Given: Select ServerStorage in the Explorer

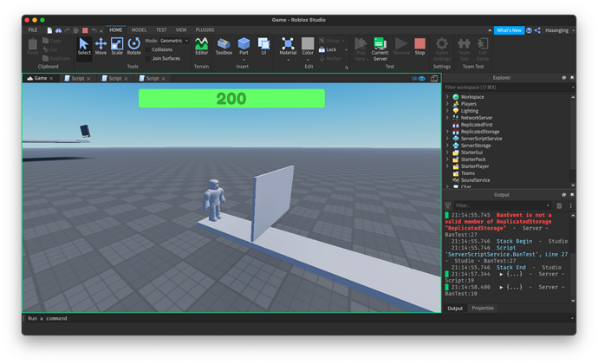Looking at the screenshot, I should tap(476, 146).
